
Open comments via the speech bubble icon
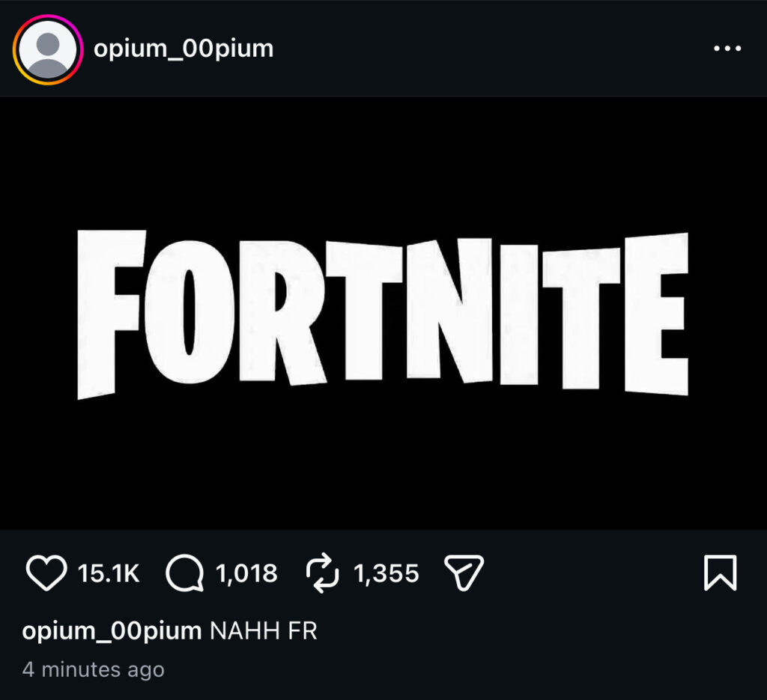184,574
